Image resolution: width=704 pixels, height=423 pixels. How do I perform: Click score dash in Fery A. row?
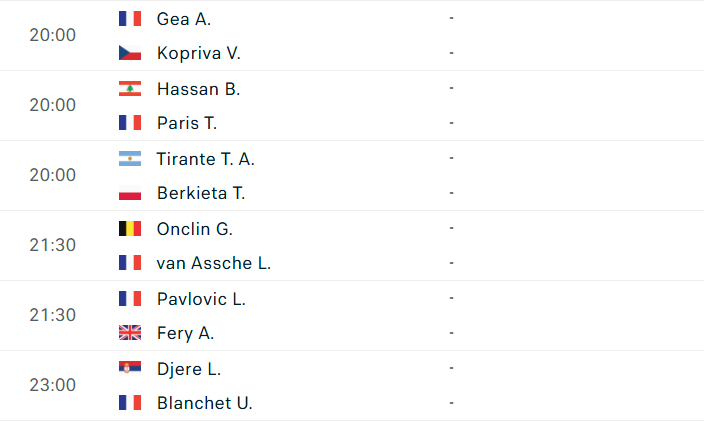(x=452, y=333)
